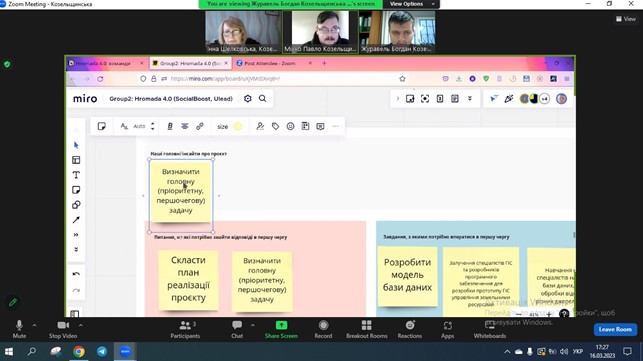Click the Redo arrow in Miro
Image resolution: width=643 pixels, height=361 pixels.
76,290
